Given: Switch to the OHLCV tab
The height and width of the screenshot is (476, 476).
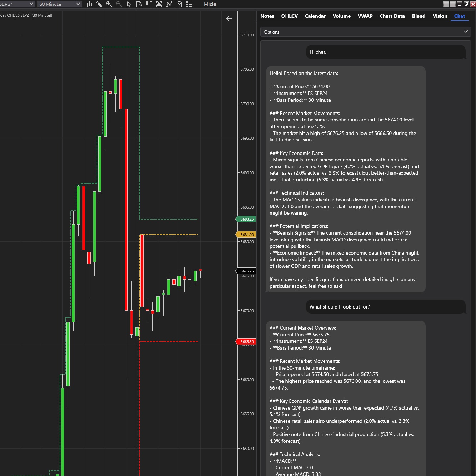Looking at the screenshot, I should tap(290, 16).
